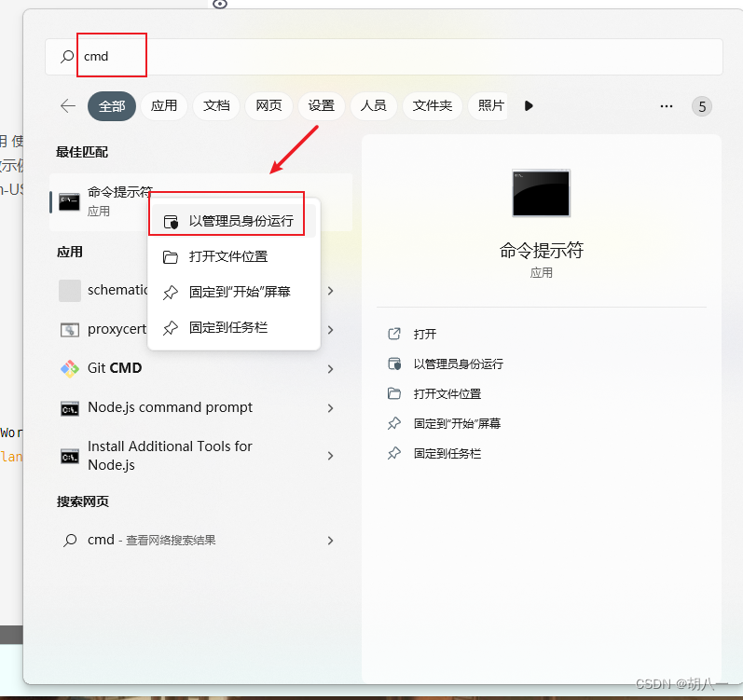Viewport: 743px width, 700px height.
Task: Click the round badge showing 5
Action: click(x=702, y=106)
